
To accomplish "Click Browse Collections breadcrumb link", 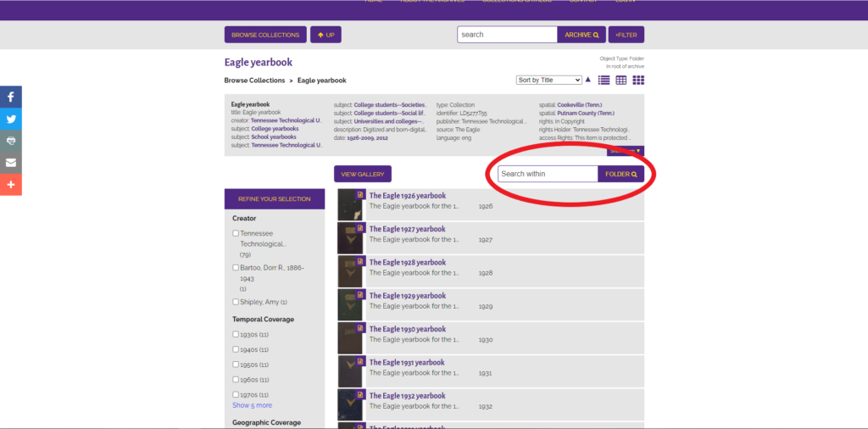I will [254, 81].
